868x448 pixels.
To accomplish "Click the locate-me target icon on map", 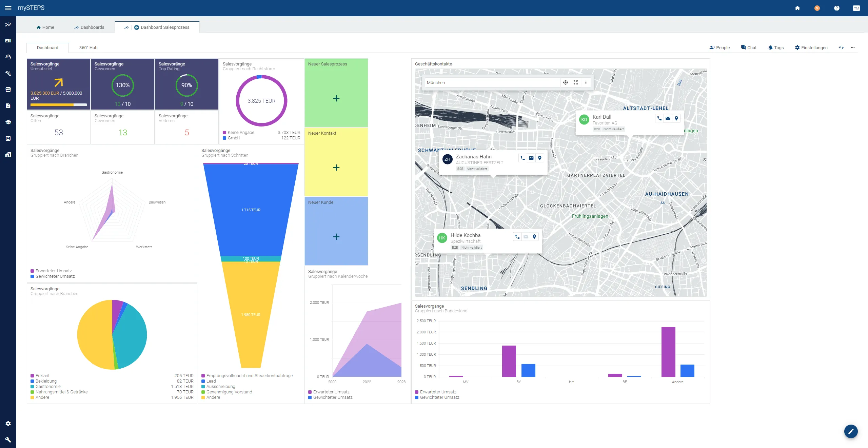I will tap(566, 82).
